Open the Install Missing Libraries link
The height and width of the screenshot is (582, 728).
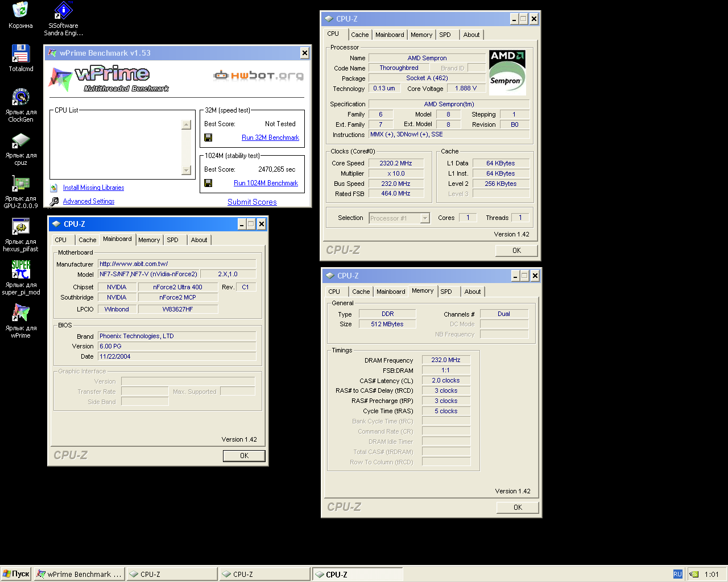93,188
